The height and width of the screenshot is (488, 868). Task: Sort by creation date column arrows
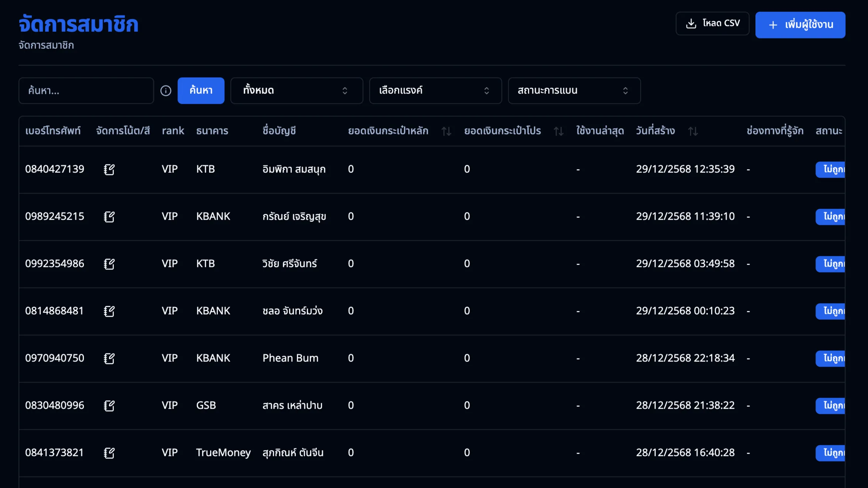[693, 131]
